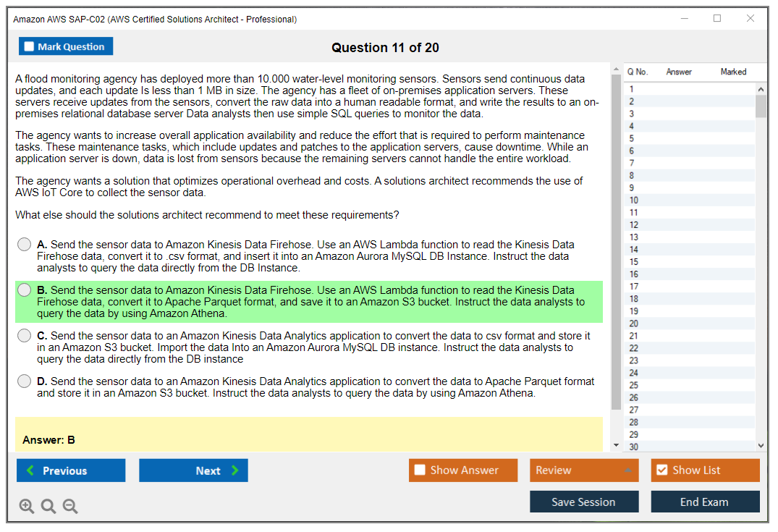Click the Answer column header

(x=679, y=72)
